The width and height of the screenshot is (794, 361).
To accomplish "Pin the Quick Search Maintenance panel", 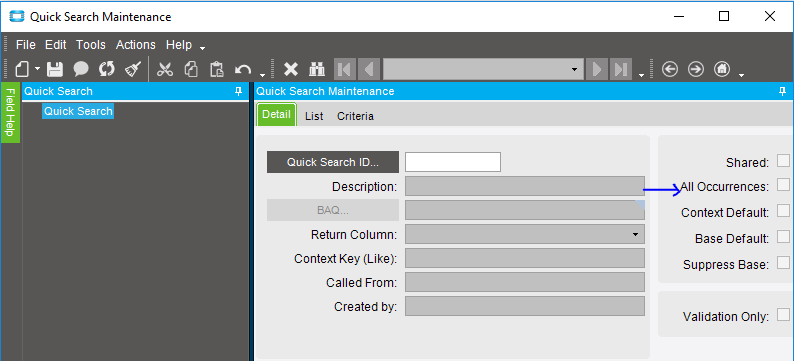I will click(782, 92).
